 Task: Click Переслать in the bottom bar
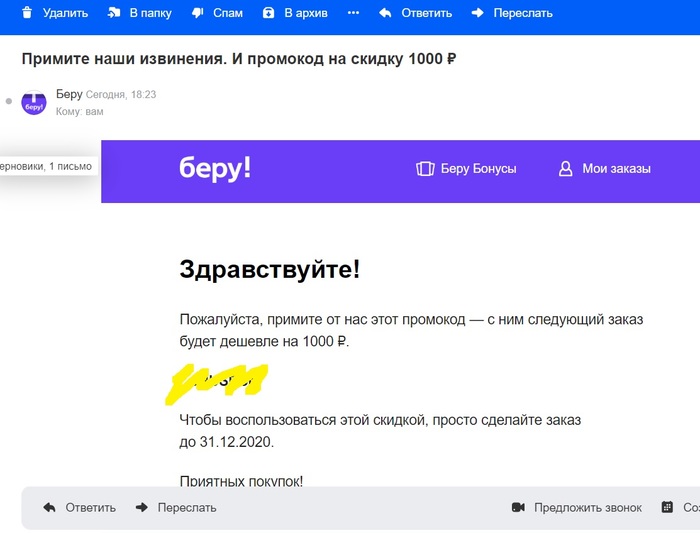pyautogui.click(x=187, y=508)
